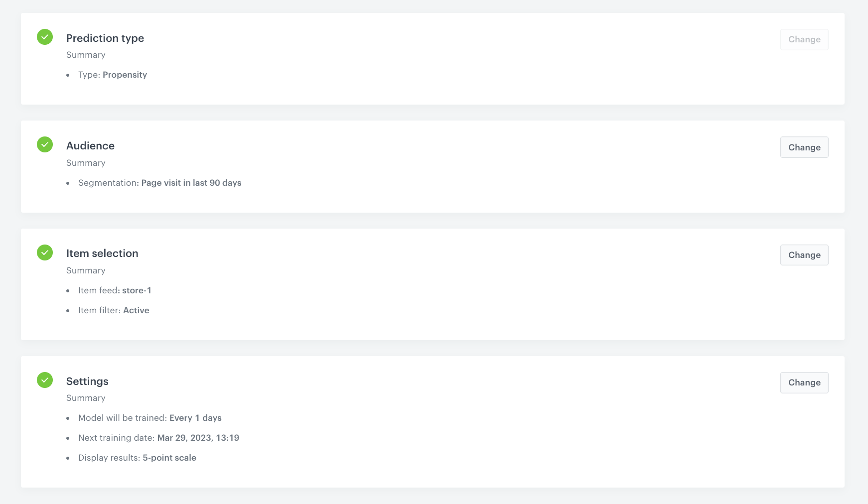Click the Next training date line
The image size is (868, 504).
pyautogui.click(x=158, y=438)
